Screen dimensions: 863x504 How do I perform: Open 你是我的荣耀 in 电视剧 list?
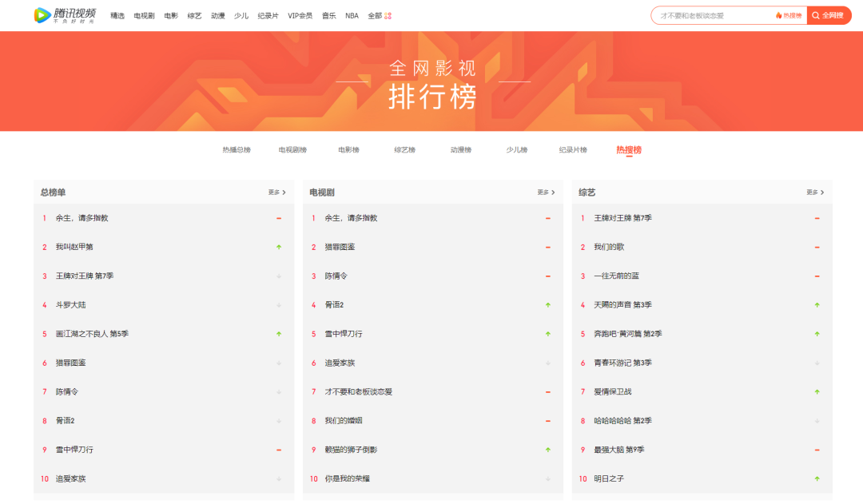point(348,478)
